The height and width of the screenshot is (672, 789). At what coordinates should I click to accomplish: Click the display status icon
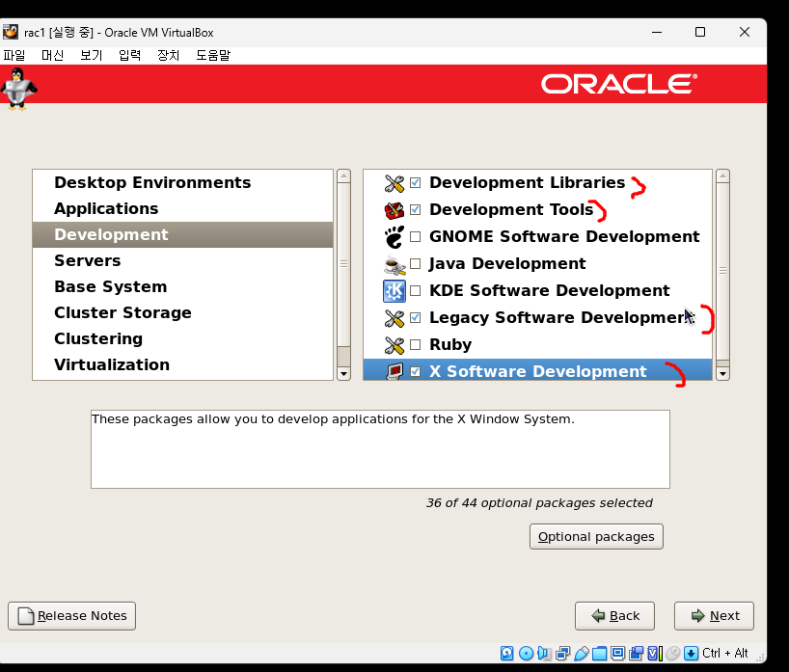[x=617, y=653]
